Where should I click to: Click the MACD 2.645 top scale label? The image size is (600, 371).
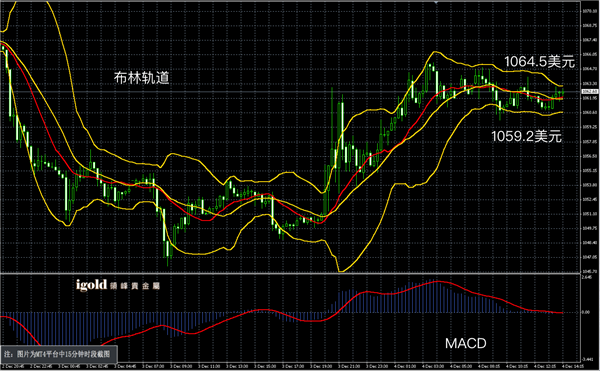pos(587,277)
